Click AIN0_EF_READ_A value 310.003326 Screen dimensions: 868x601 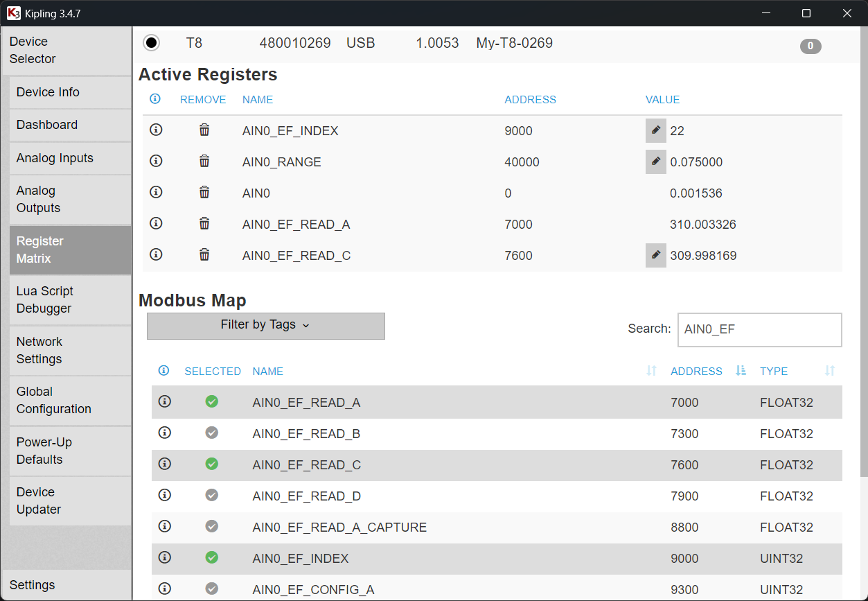click(x=703, y=225)
